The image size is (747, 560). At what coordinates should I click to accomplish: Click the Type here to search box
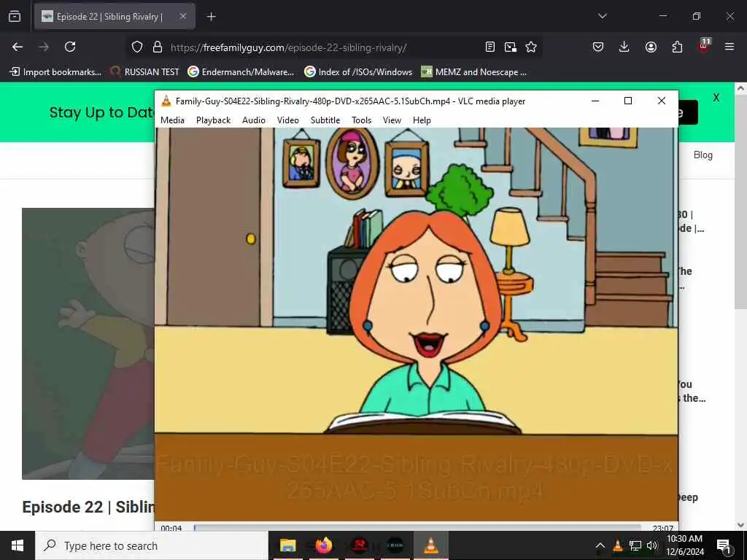(152, 545)
